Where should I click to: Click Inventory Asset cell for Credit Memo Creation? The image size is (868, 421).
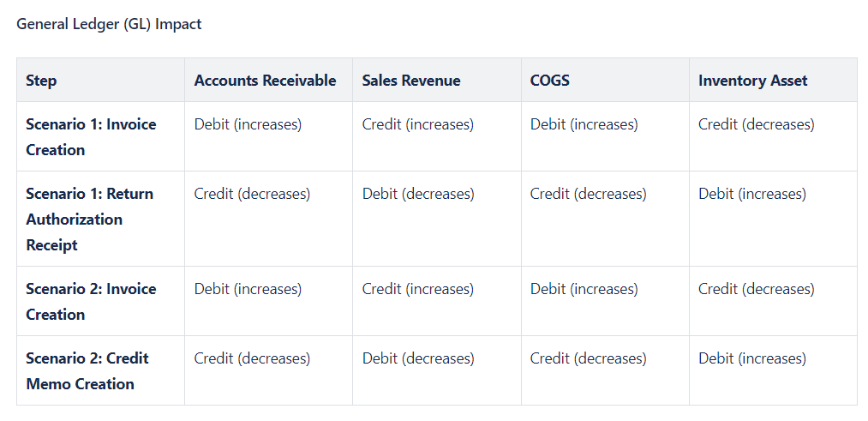751,358
